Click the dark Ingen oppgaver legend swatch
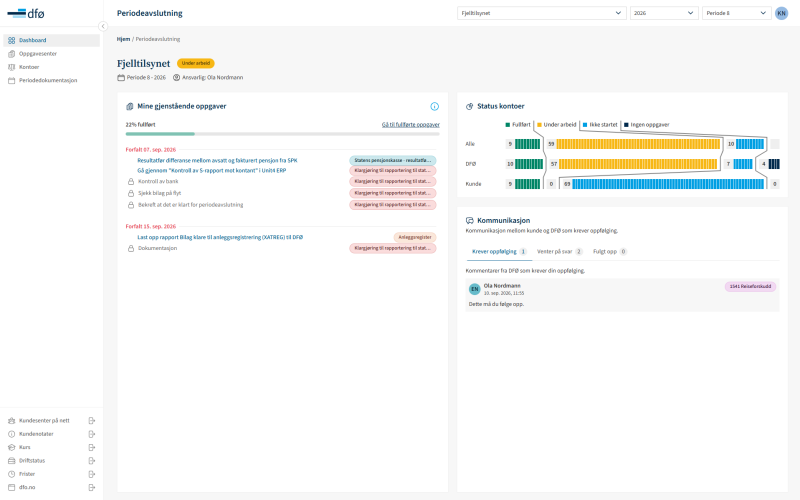 pyautogui.click(x=626, y=124)
